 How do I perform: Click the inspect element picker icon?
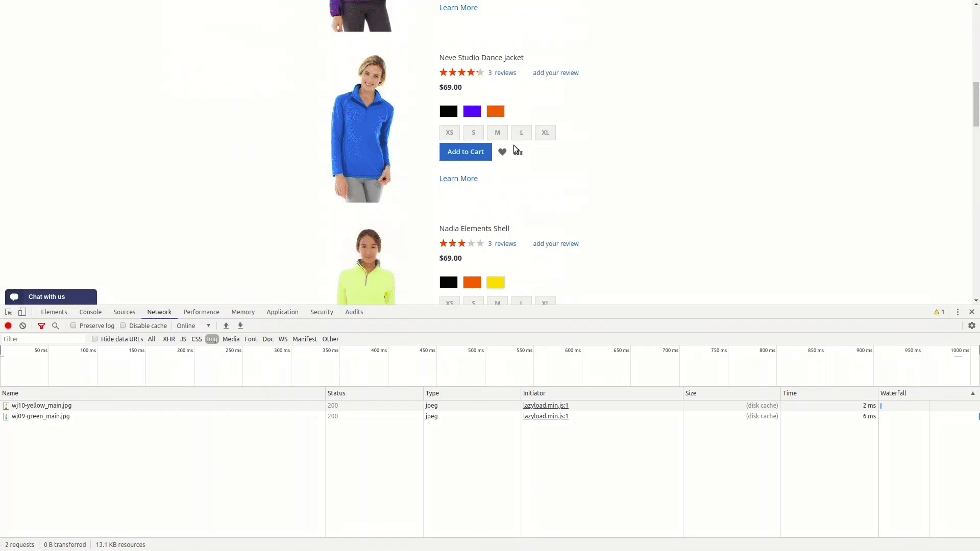point(8,312)
